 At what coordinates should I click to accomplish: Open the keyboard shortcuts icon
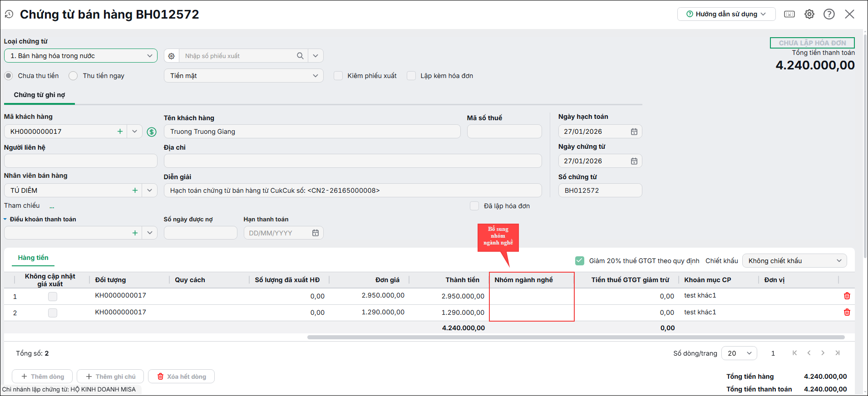789,14
